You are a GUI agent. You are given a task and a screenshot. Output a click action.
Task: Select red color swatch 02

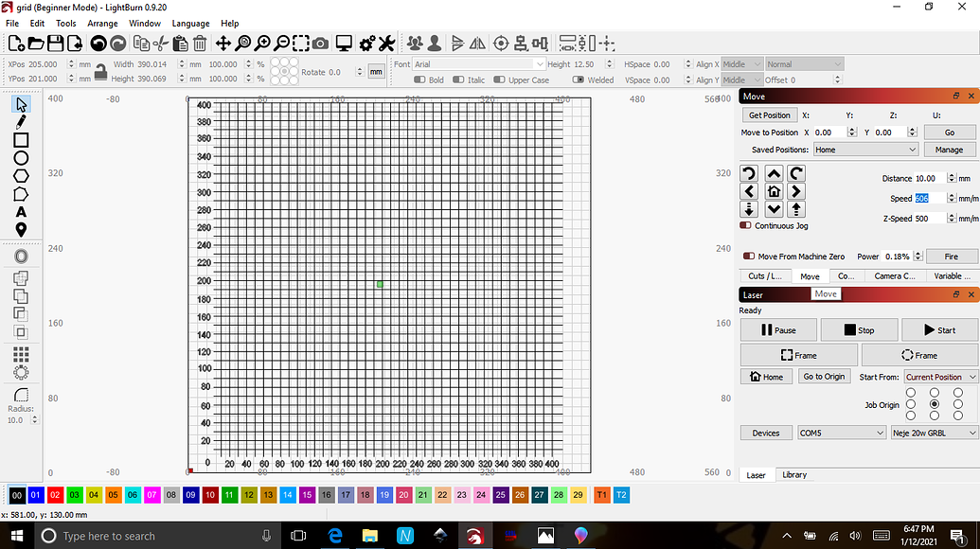[55, 495]
